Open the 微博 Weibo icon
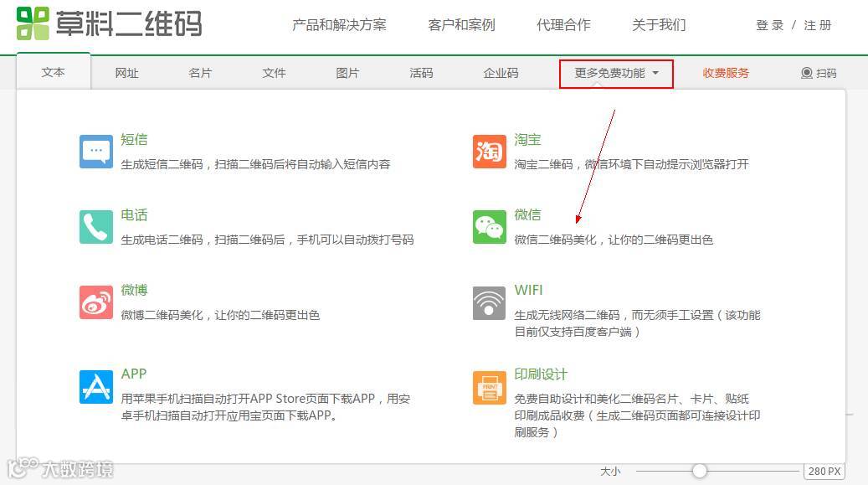 pos(95,302)
